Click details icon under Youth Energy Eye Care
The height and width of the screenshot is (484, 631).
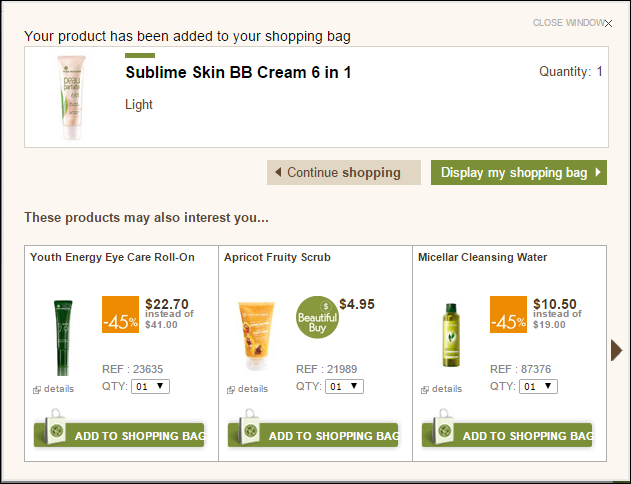37,389
